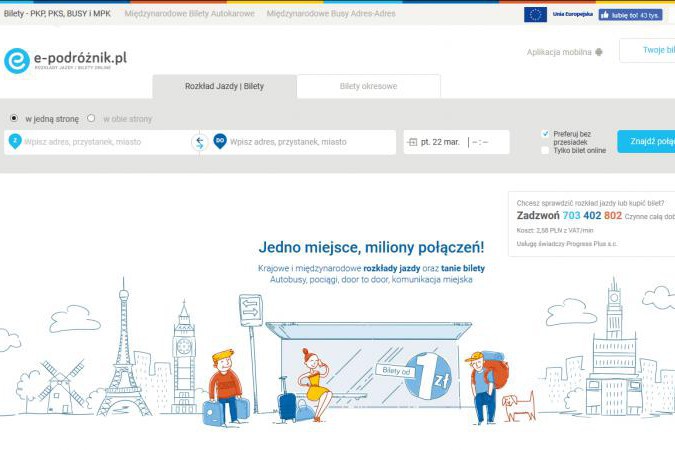The height and width of the screenshot is (450, 675).
Task: Click the blue 'Z' origin pin icon
Action: 14,142
